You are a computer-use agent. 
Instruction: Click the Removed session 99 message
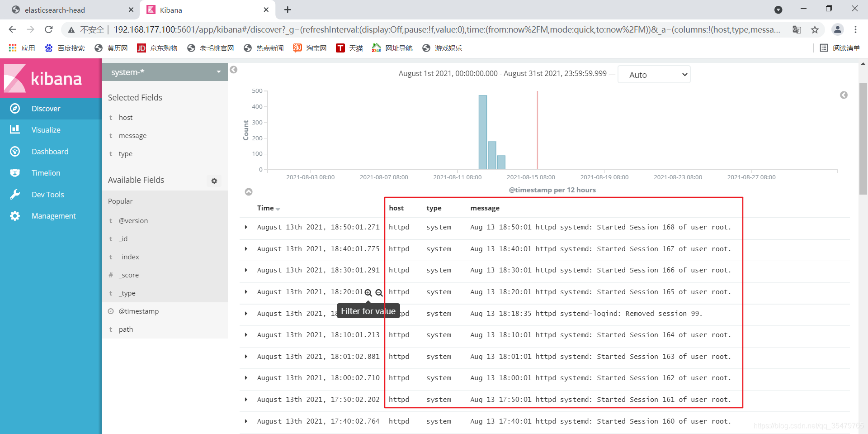click(x=586, y=314)
